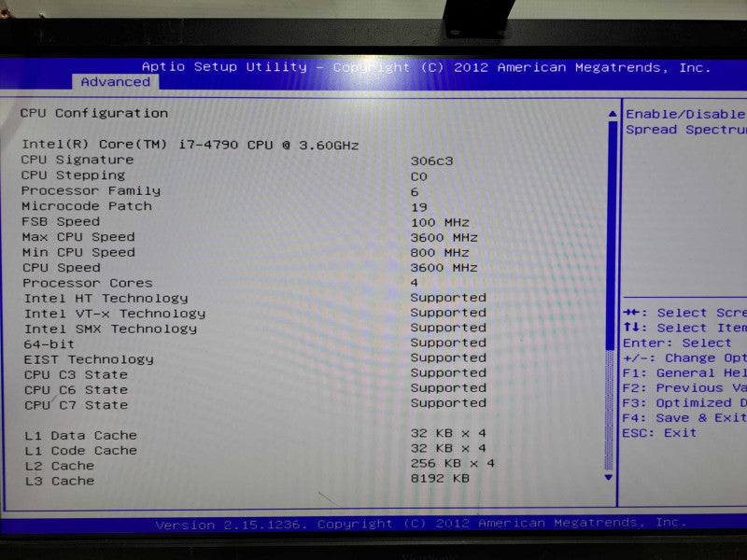Click the F4: Save & Exit hint

684,417
